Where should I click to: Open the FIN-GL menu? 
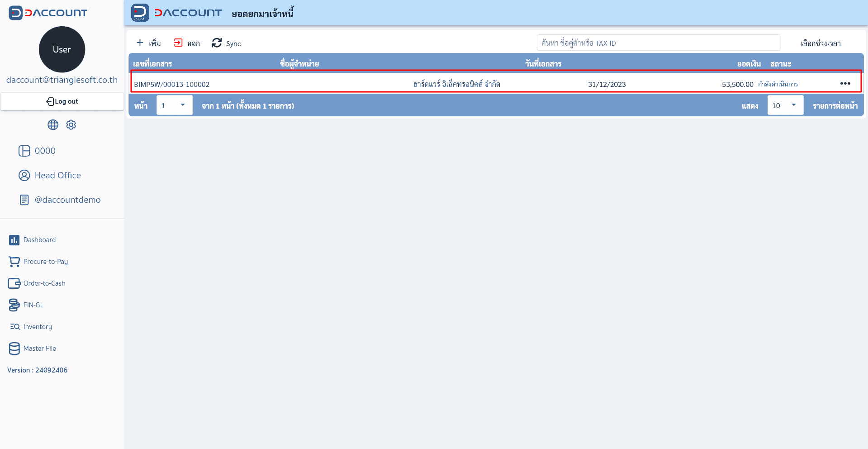click(x=33, y=305)
